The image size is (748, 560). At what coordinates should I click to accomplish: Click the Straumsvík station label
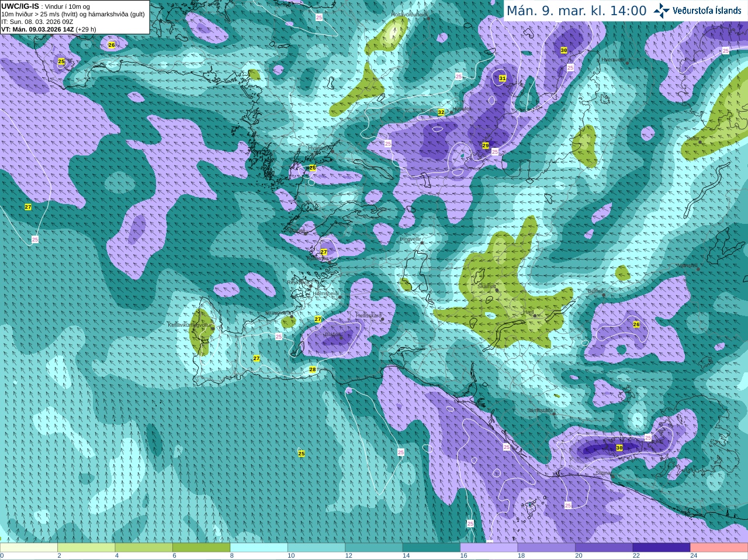pos(278,313)
